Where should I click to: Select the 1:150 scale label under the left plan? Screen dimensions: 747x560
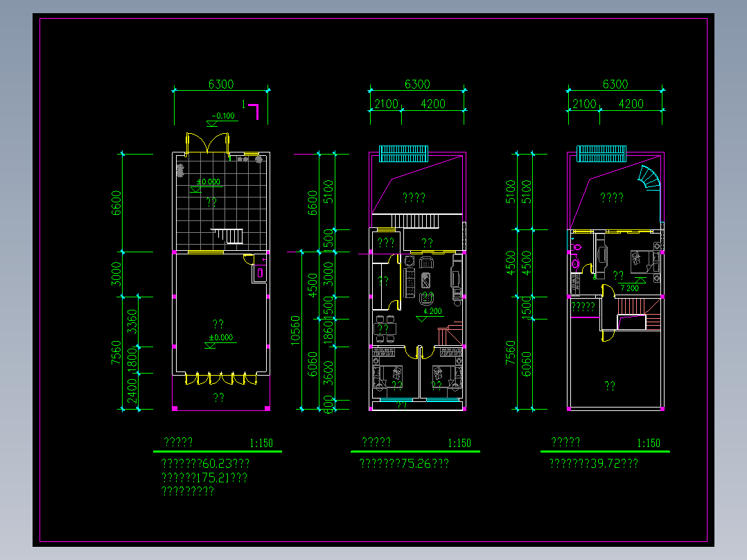(x=261, y=444)
